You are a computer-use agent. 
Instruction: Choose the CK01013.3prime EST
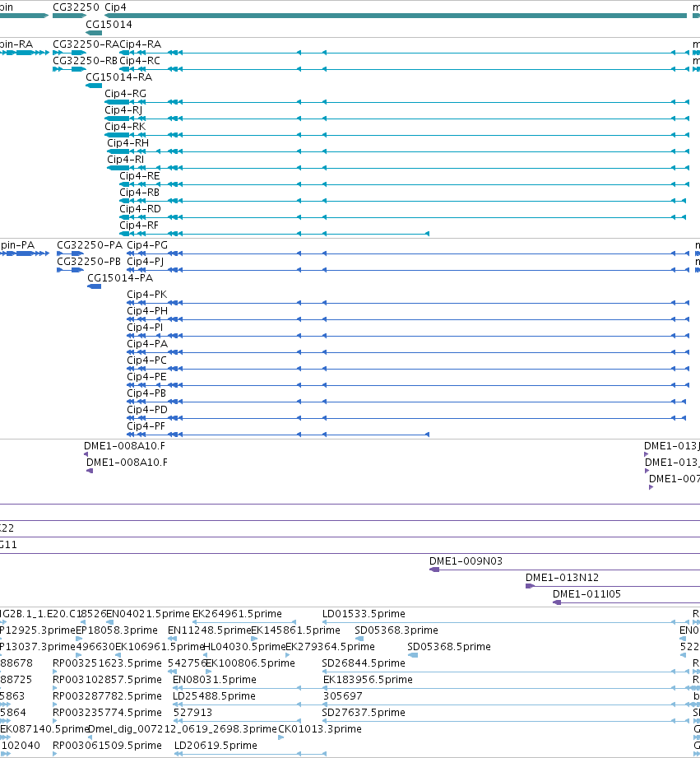click(x=320, y=729)
